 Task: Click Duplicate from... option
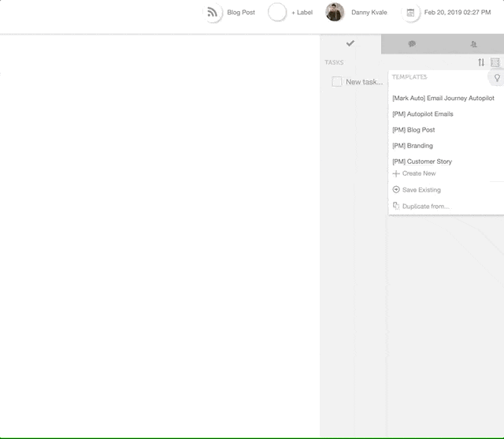coord(421,206)
